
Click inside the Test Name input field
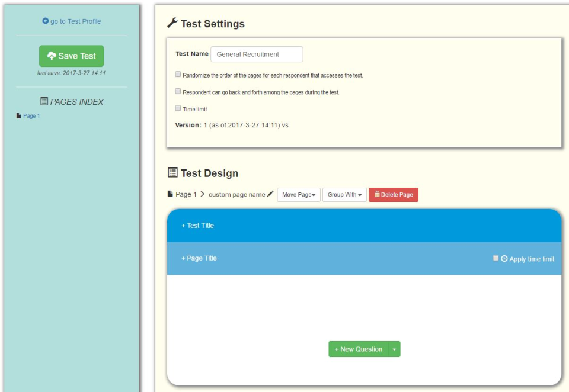(x=257, y=54)
